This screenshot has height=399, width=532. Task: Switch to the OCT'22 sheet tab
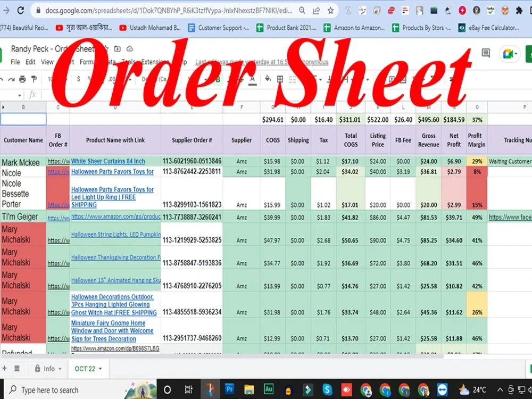(x=88, y=369)
